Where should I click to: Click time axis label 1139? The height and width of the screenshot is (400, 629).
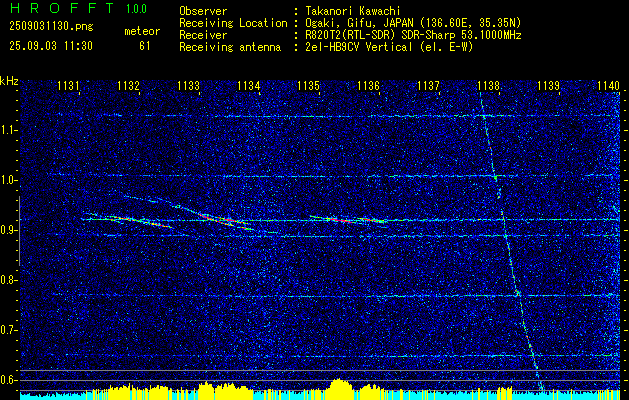click(548, 85)
